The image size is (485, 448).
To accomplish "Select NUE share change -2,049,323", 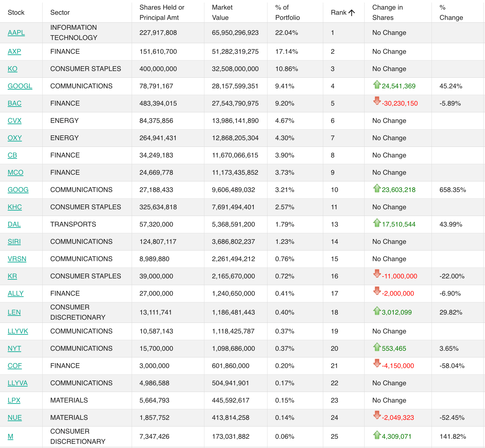I will tap(398, 418).
